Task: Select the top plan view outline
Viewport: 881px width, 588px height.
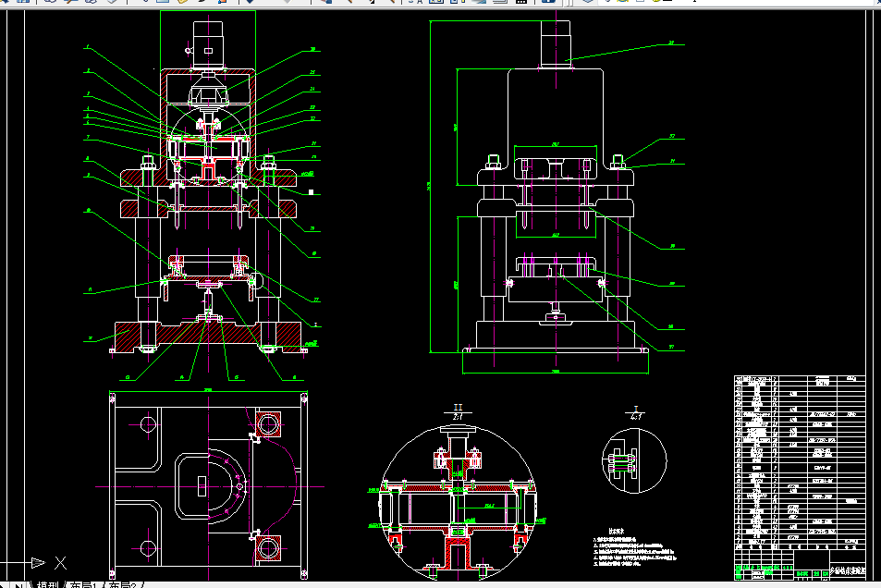Action: tap(208, 485)
